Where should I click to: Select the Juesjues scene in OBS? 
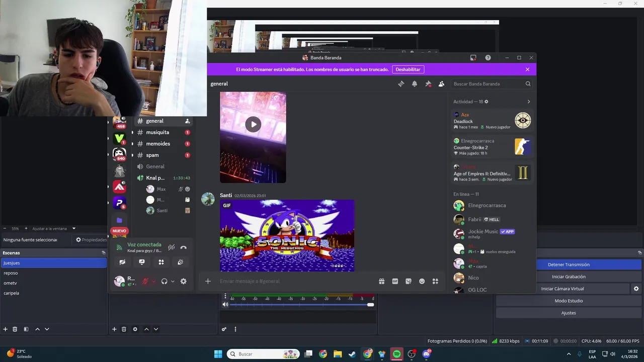tap(53, 263)
